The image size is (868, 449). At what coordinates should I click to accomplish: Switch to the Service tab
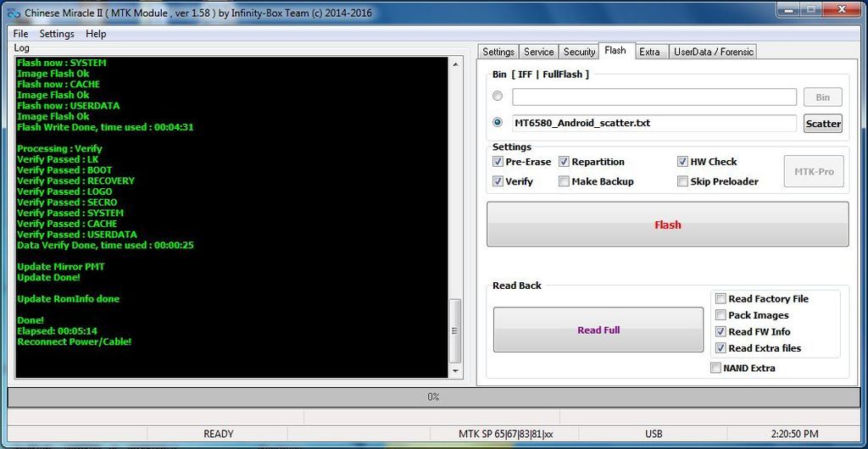(538, 52)
